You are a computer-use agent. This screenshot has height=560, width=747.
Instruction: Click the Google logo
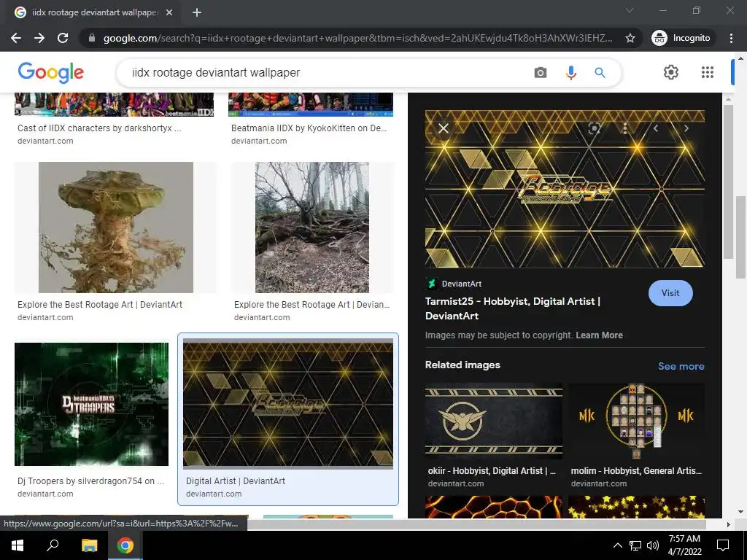[x=51, y=72]
